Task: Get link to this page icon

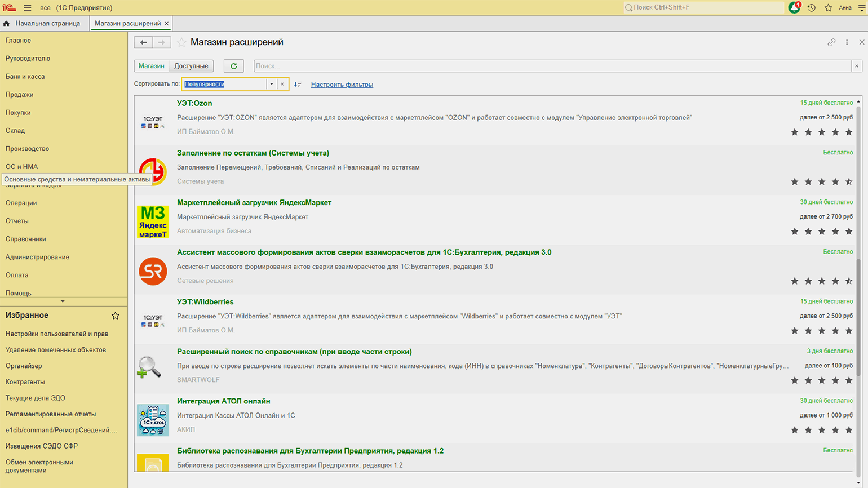Action: point(831,42)
